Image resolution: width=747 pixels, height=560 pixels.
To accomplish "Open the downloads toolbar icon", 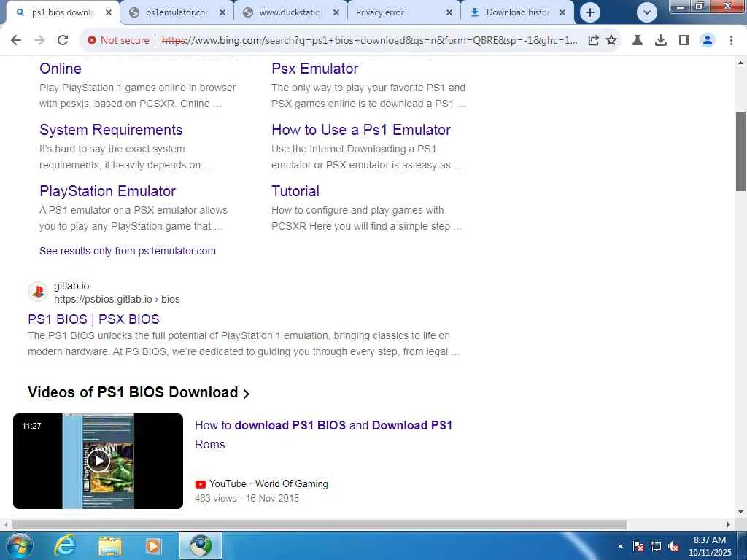I will pos(661,41).
